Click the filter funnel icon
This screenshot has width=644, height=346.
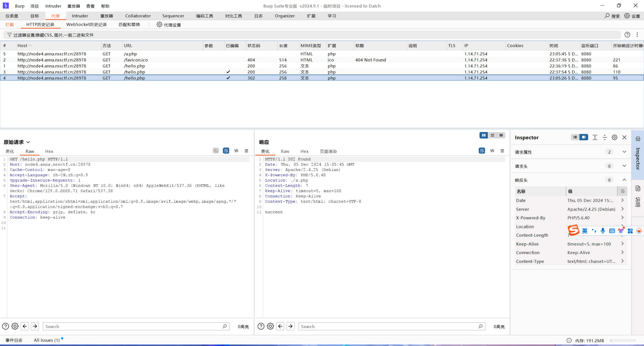[9, 35]
